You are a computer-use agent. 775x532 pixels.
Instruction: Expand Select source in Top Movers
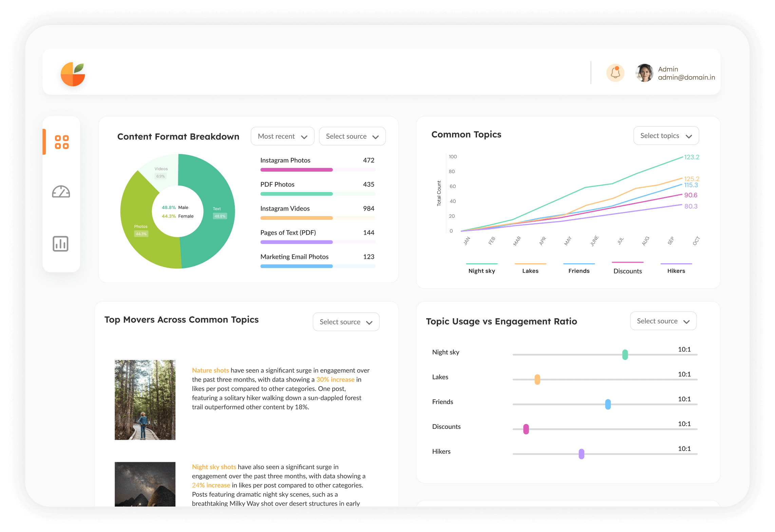[346, 322]
